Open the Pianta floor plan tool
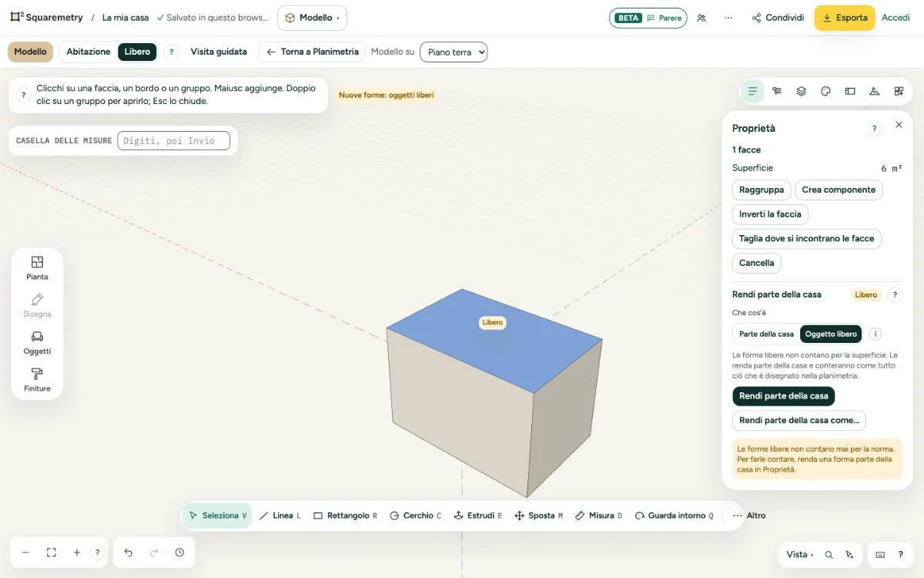The width and height of the screenshot is (924, 578). tap(37, 267)
